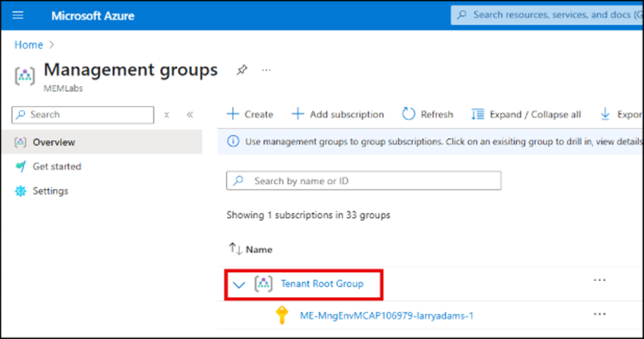
Task: Click Expand / Collapse all
Action: click(x=526, y=114)
